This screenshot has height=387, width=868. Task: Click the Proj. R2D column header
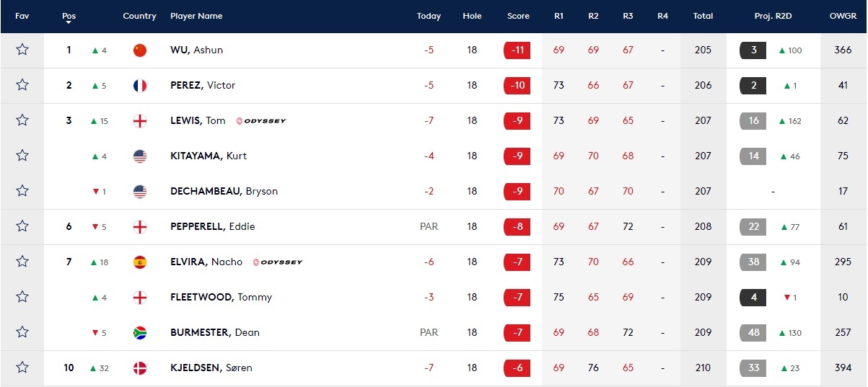tap(773, 16)
